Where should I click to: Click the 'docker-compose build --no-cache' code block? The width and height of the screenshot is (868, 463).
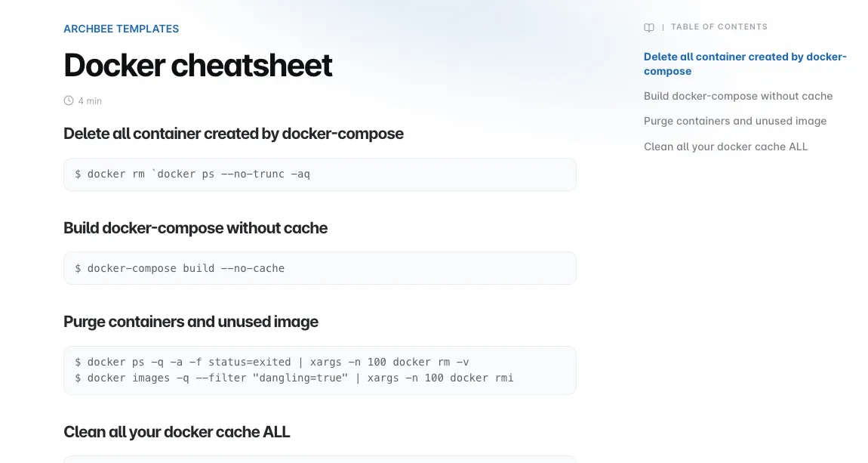(320, 268)
